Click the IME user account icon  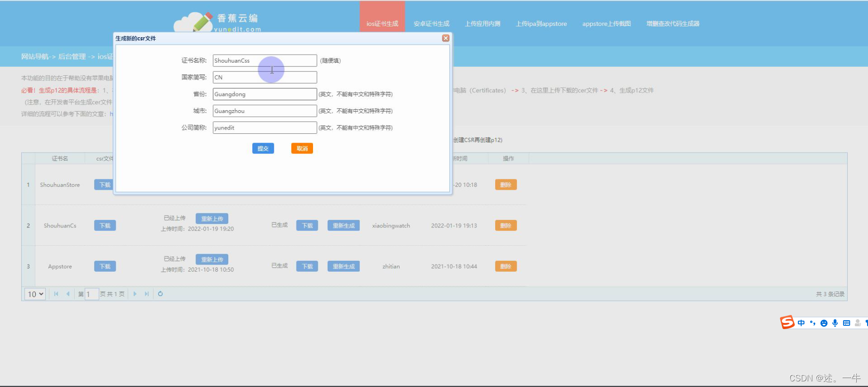point(858,323)
